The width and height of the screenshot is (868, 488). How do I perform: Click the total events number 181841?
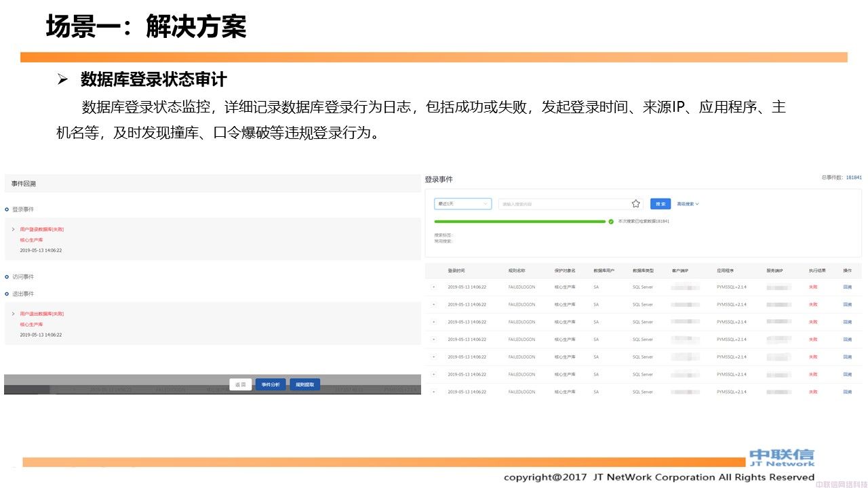tap(854, 178)
